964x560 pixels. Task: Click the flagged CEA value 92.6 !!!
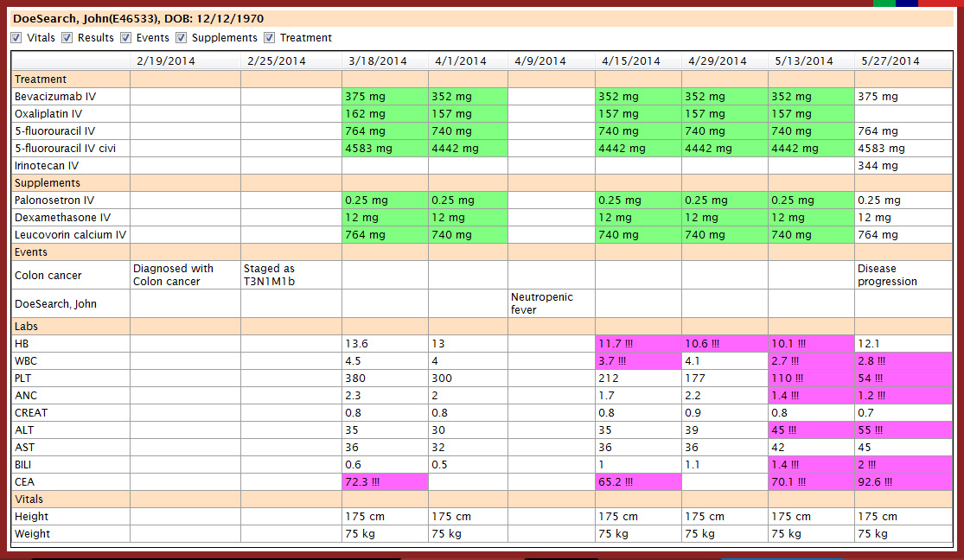(903, 482)
